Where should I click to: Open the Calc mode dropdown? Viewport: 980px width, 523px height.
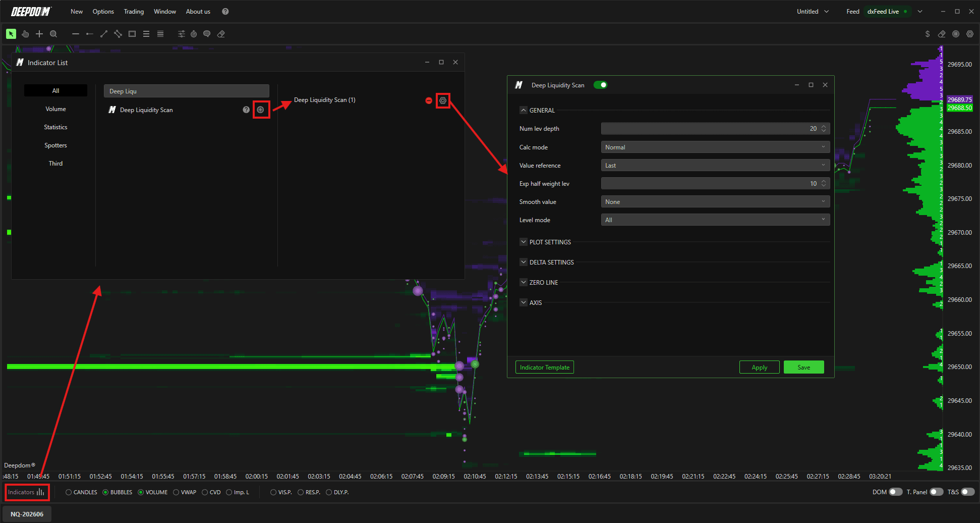[x=715, y=147]
